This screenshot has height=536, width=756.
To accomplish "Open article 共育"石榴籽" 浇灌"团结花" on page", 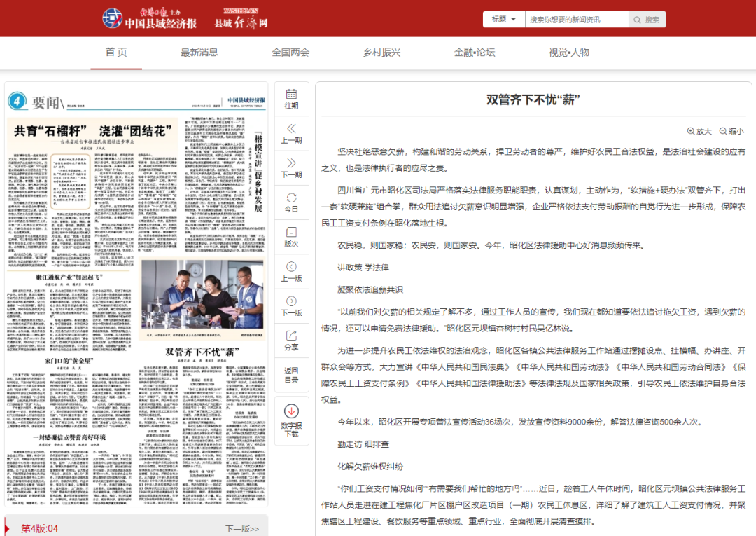I will 93,131.
